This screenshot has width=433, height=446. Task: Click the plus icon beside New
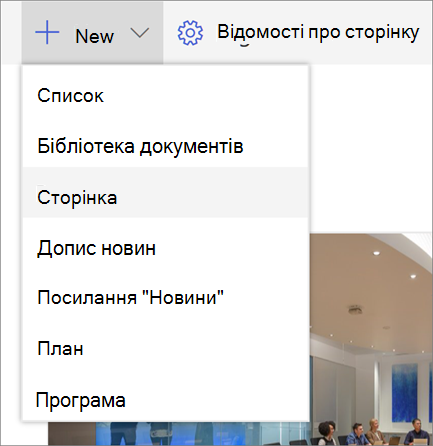pos(47,32)
